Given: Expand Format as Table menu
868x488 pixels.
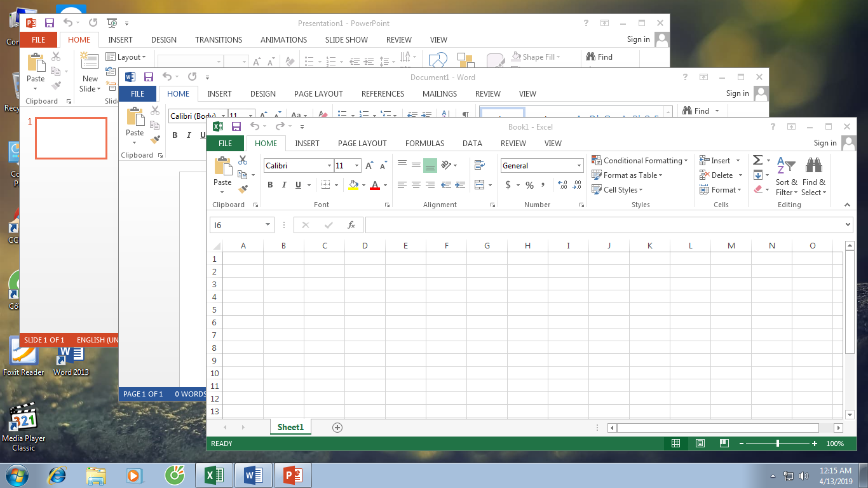Looking at the screenshot, I should 627,175.
